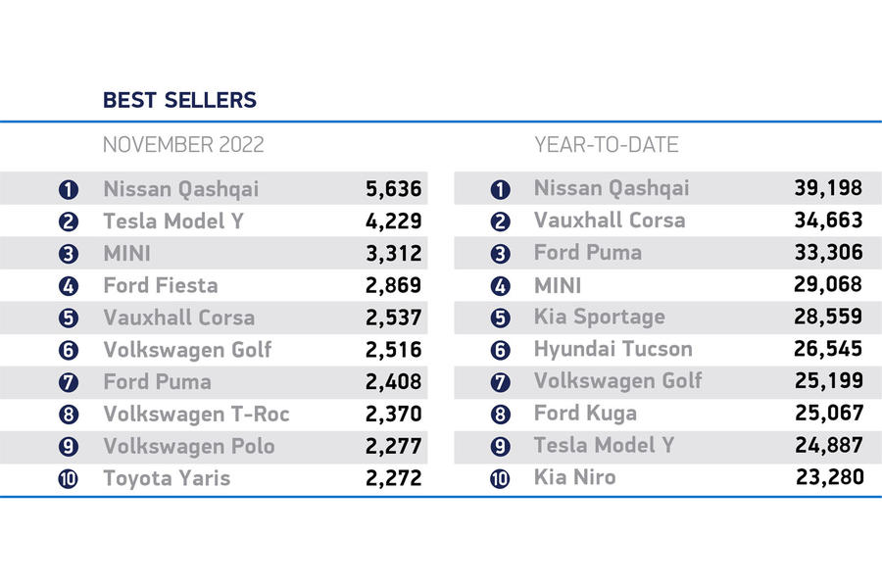Viewport: 882px width, 588px height.
Task: Select rank 5 badge beside Kia Sportage
Action: [x=500, y=318]
